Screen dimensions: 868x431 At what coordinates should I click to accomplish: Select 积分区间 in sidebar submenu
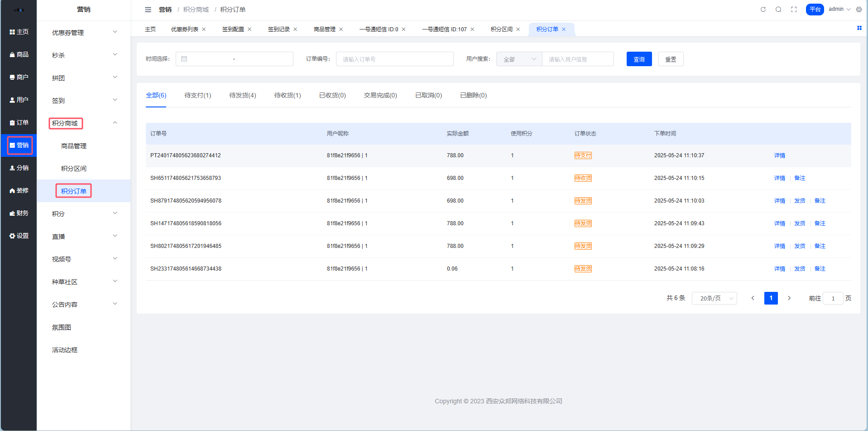(74, 169)
